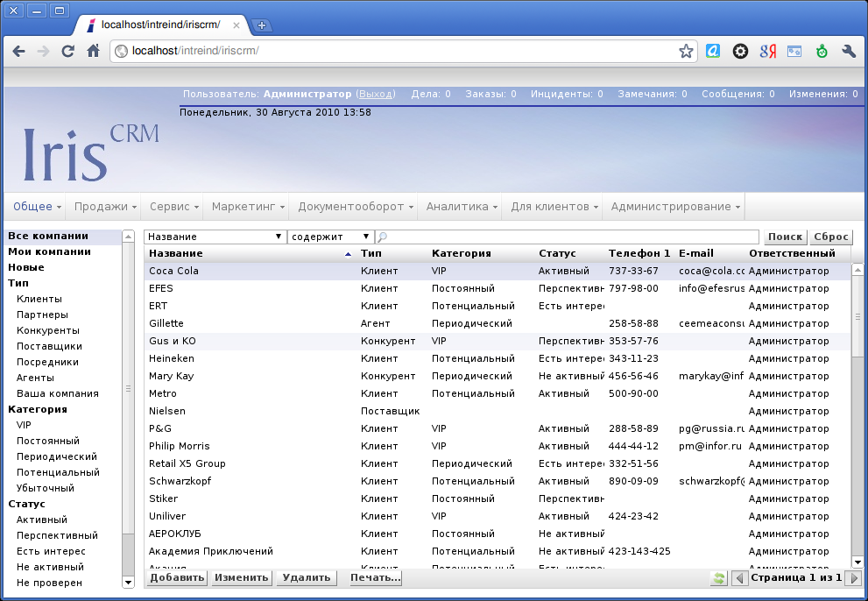Viewport: 868px width, 601px height.
Task: Open new browser tab with plus button
Action: pyautogui.click(x=261, y=25)
